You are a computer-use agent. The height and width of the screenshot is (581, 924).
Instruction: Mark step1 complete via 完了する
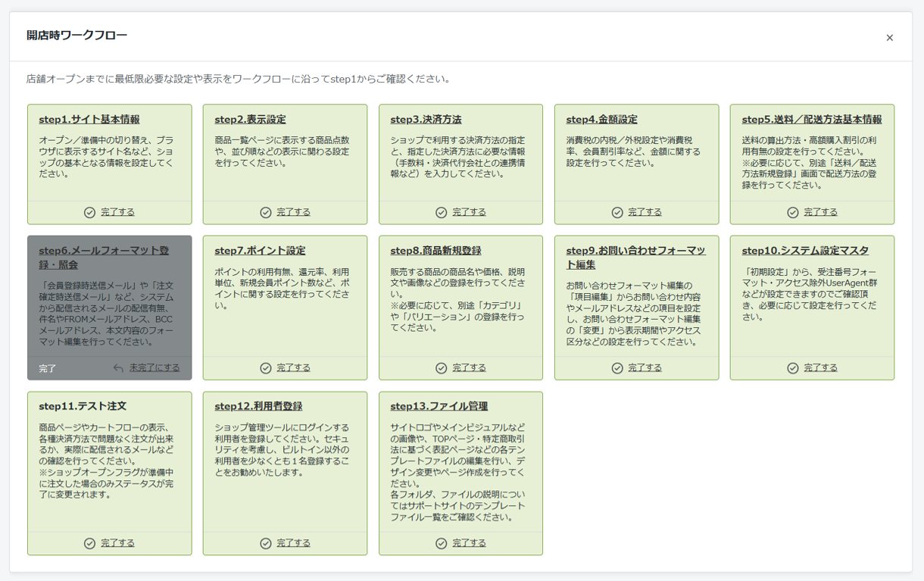(117, 213)
